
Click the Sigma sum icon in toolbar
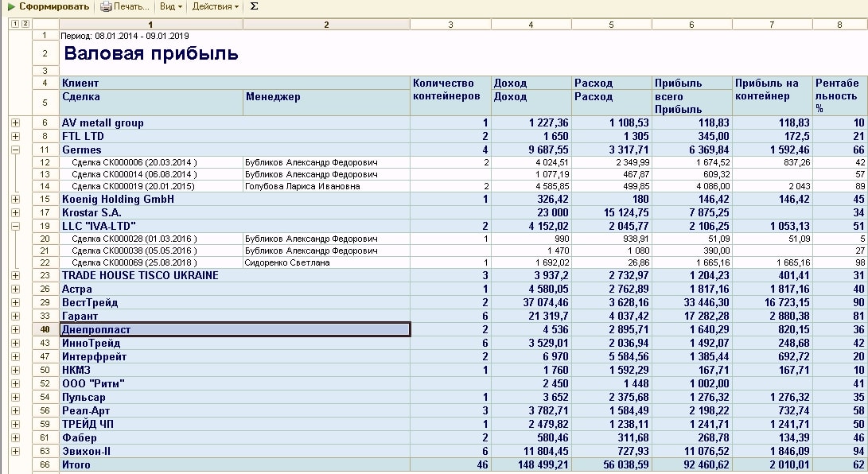coord(254,6)
